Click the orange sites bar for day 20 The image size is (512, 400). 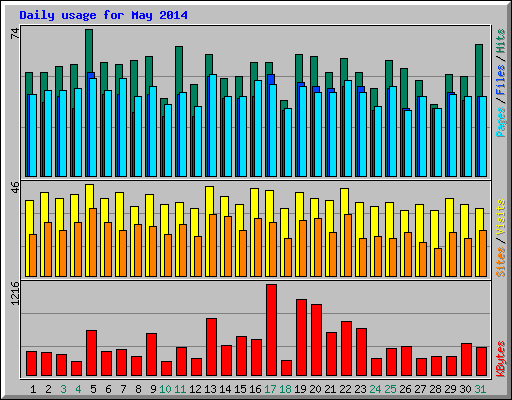[318, 247]
